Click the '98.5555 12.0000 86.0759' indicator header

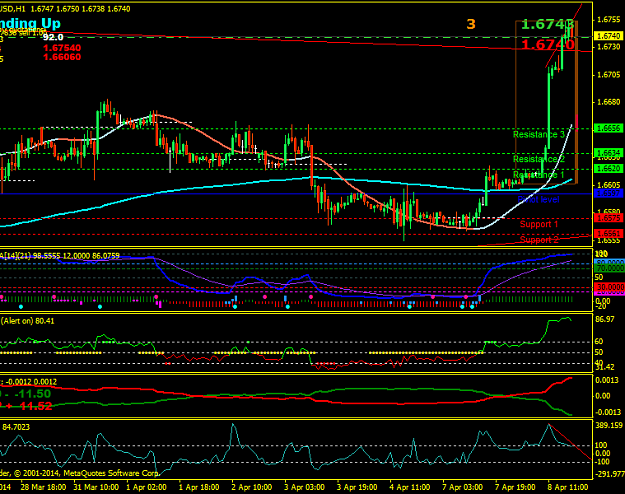[x=78, y=256]
